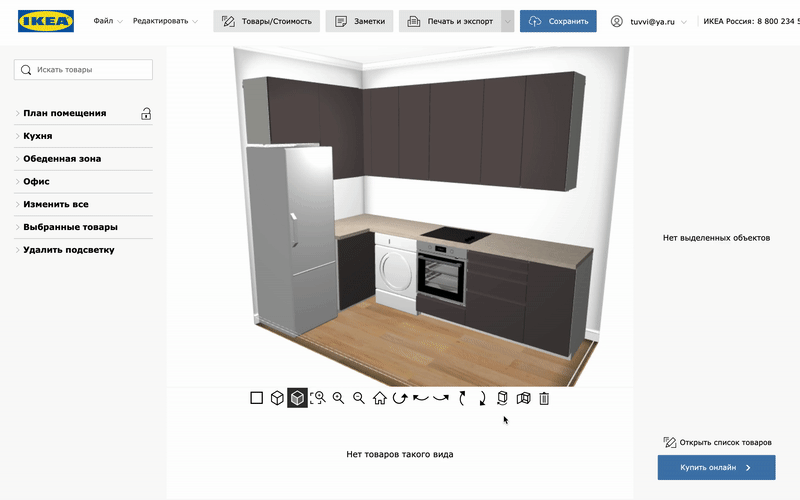Click the IKEA logo
Image resolution: width=800 pixels, height=500 pixels.
click(46, 21)
